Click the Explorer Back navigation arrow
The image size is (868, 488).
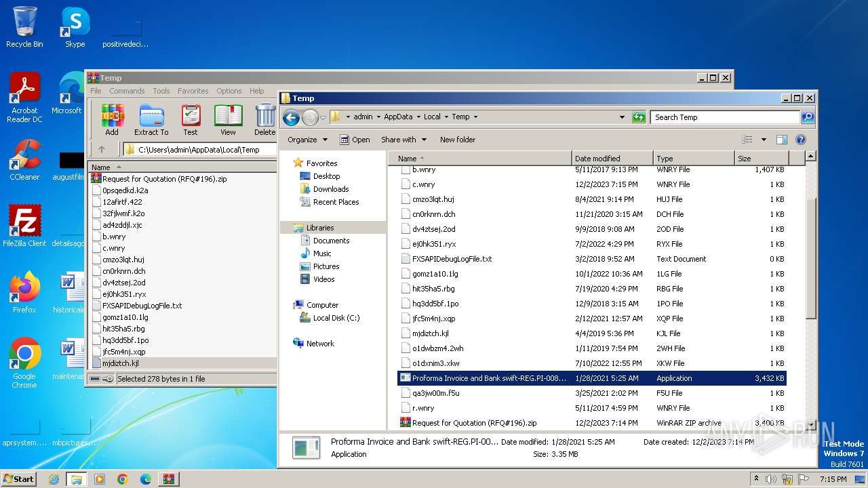pos(291,117)
